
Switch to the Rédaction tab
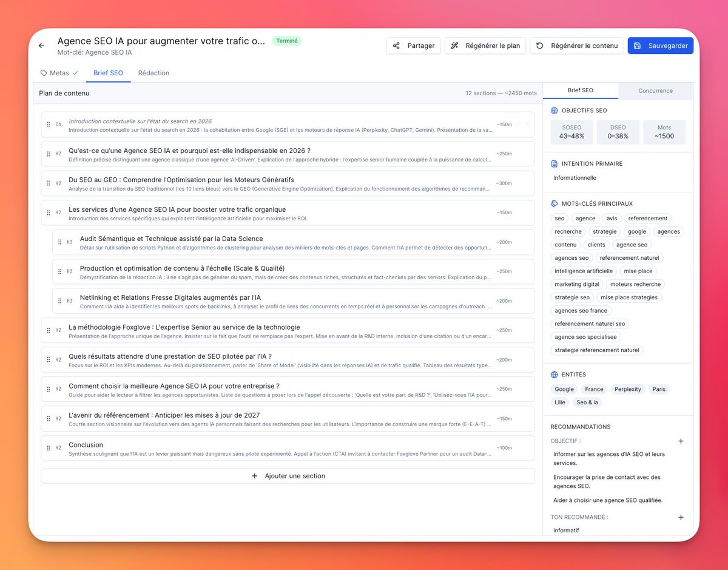153,73
